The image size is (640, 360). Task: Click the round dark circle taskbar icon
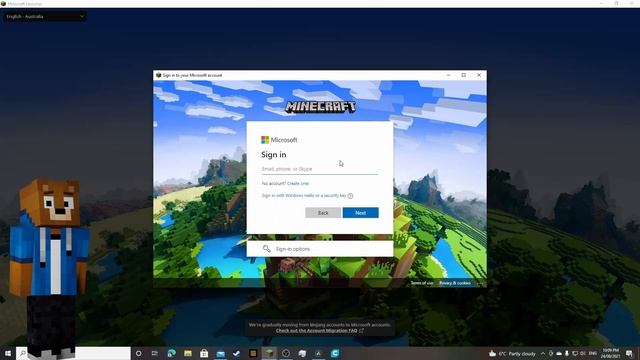[286, 353]
